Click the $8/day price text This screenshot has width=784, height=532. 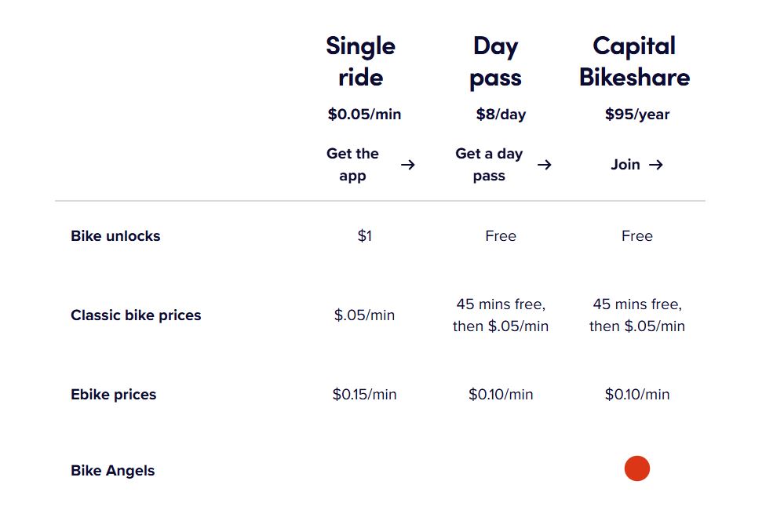tap(501, 115)
